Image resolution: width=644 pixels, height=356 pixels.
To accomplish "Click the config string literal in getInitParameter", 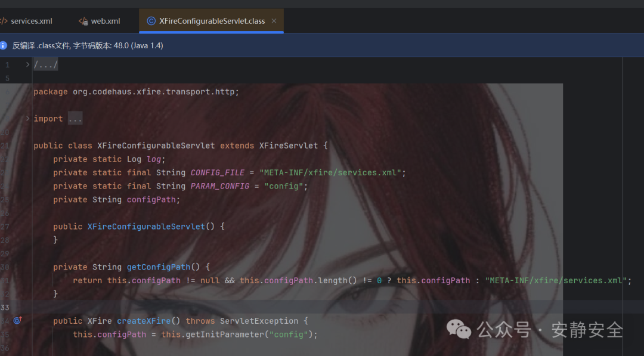I will click(289, 334).
